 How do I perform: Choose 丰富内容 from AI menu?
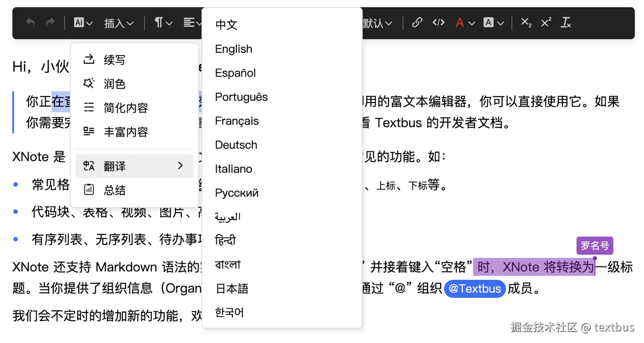click(x=134, y=132)
